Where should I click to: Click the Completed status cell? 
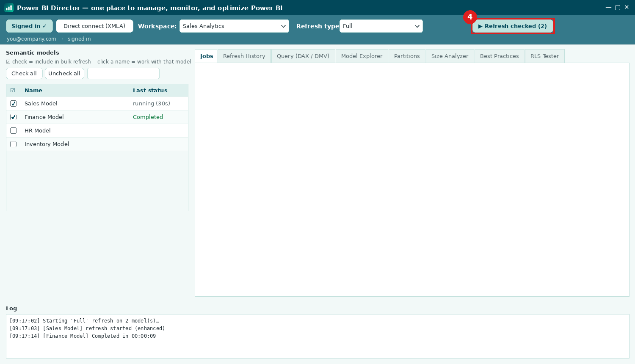pyautogui.click(x=148, y=117)
